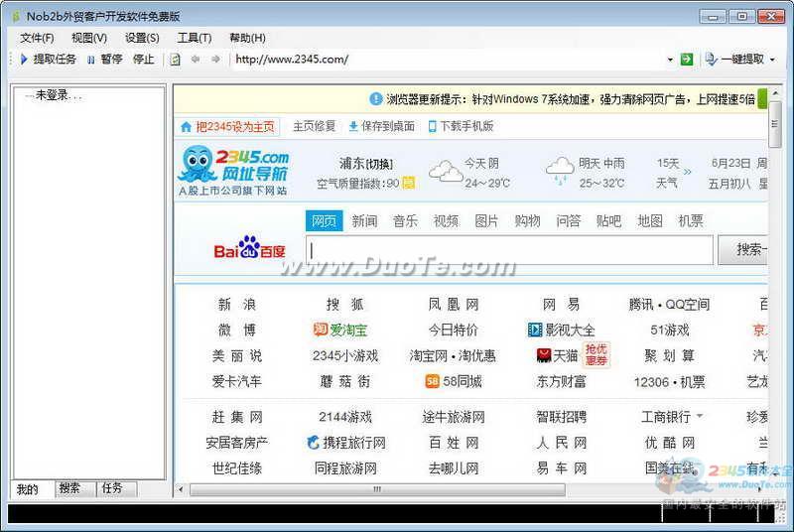Viewport: 794px width, 532px height.
Task: Click the URL address field
Action: tap(449, 60)
